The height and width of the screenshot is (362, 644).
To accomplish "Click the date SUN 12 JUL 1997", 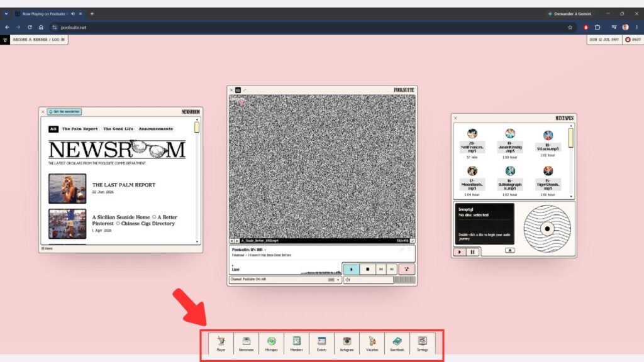I will point(604,40).
